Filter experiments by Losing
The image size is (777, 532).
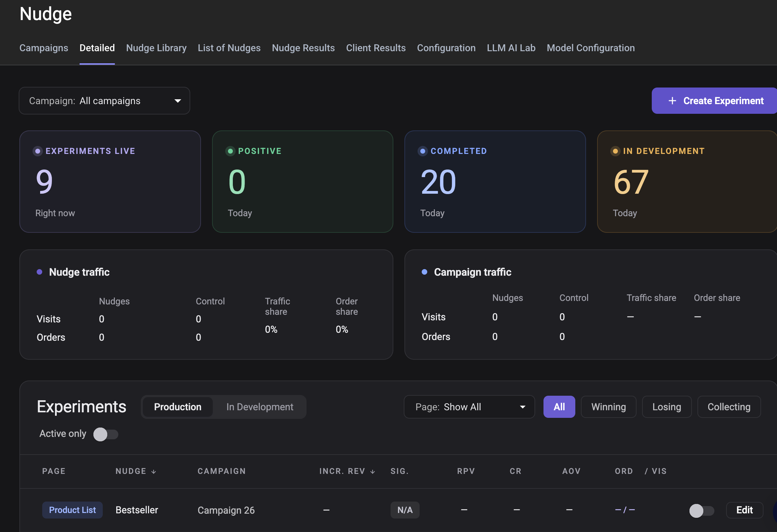(x=667, y=407)
